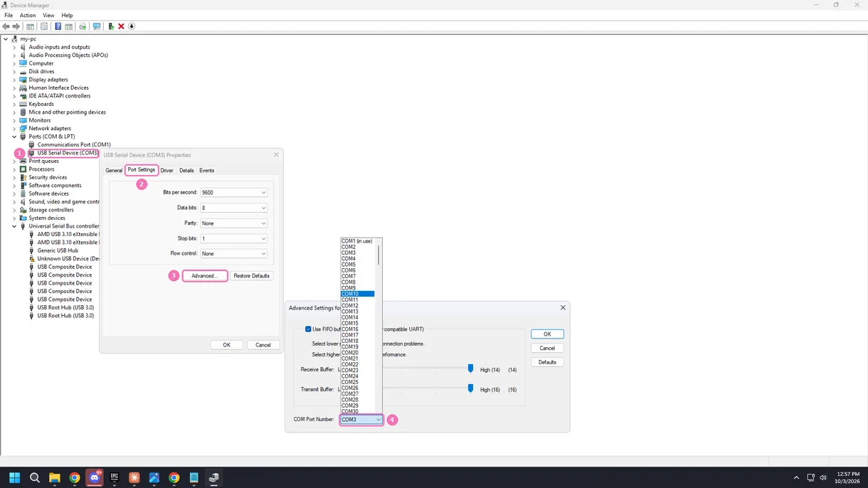Show hidden tray icons chevron
This screenshot has height=488, width=868.
coord(796,478)
